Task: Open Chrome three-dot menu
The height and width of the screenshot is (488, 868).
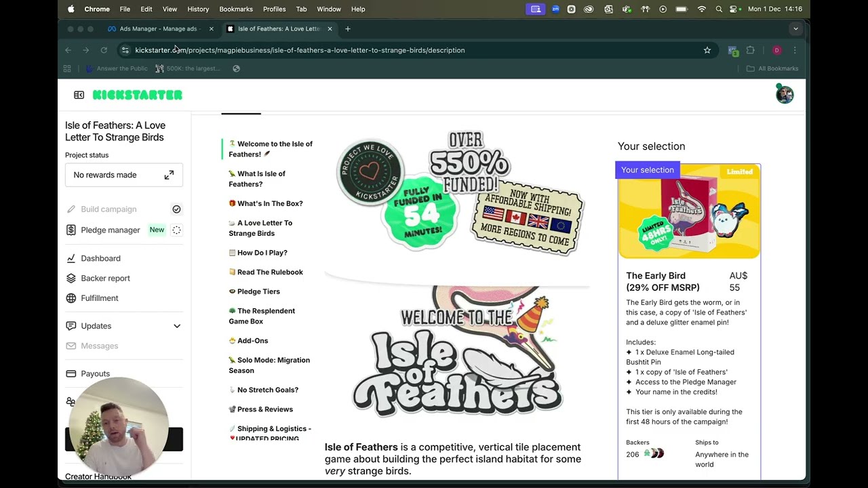Action: pyautogui.click(x=795, y=50)
